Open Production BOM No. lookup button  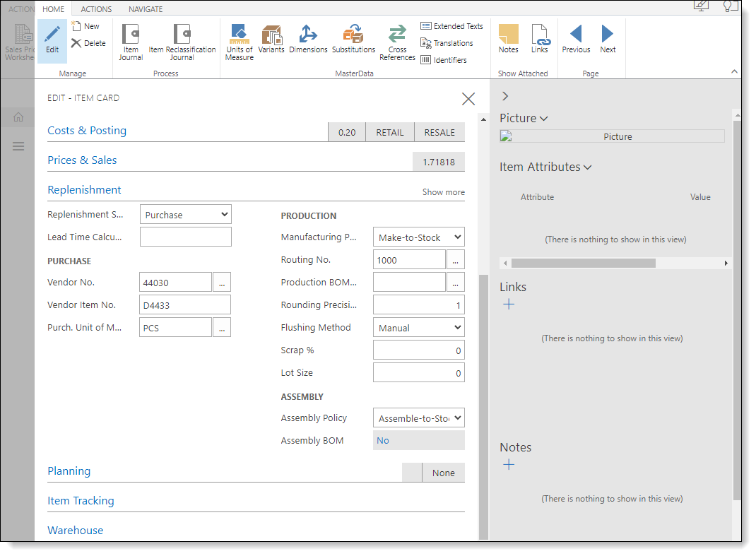tap(456, 282)
